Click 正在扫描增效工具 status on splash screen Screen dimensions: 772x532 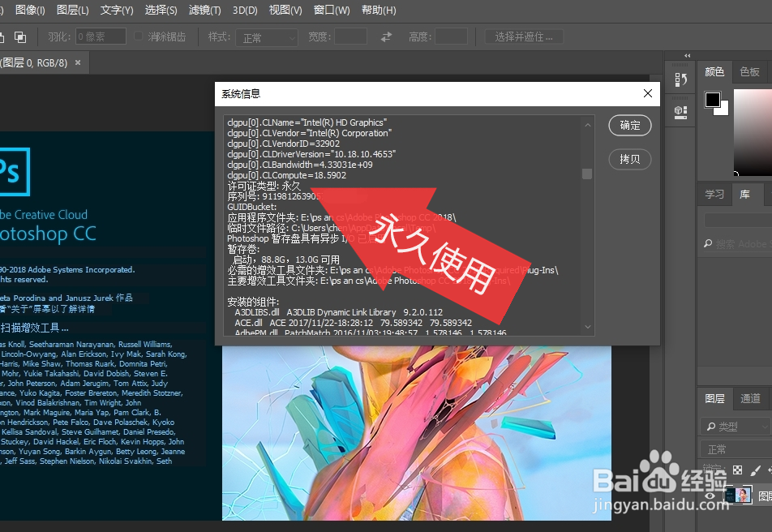34,328
